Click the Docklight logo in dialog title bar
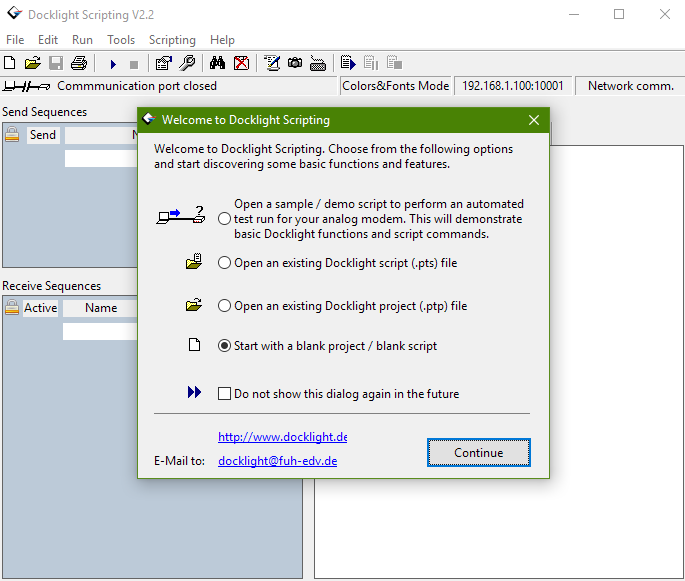This screenshot has height=581, width=685. [149, 119]
